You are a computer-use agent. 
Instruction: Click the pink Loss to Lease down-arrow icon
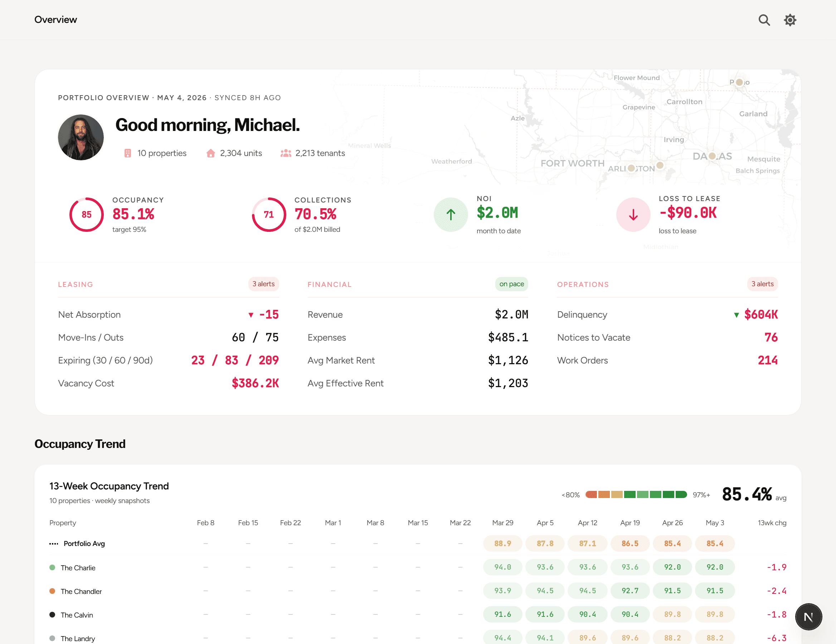coord(633,215)
